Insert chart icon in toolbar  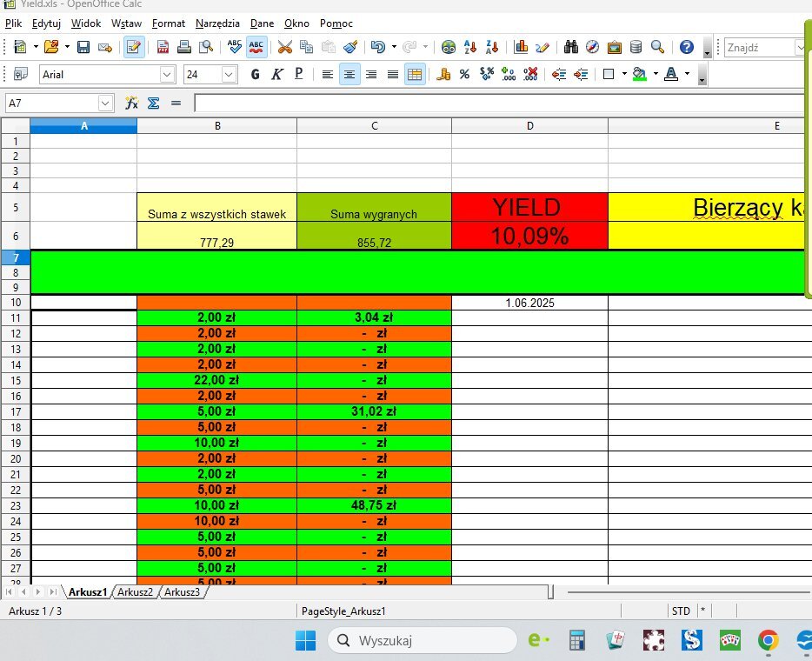pos(521,47)
